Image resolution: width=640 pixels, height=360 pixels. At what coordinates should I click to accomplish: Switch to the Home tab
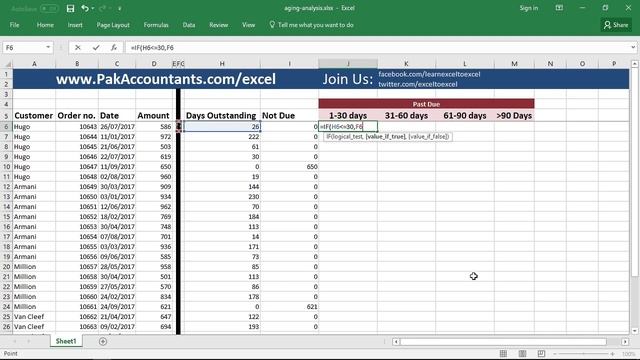(x=45, y=25)
